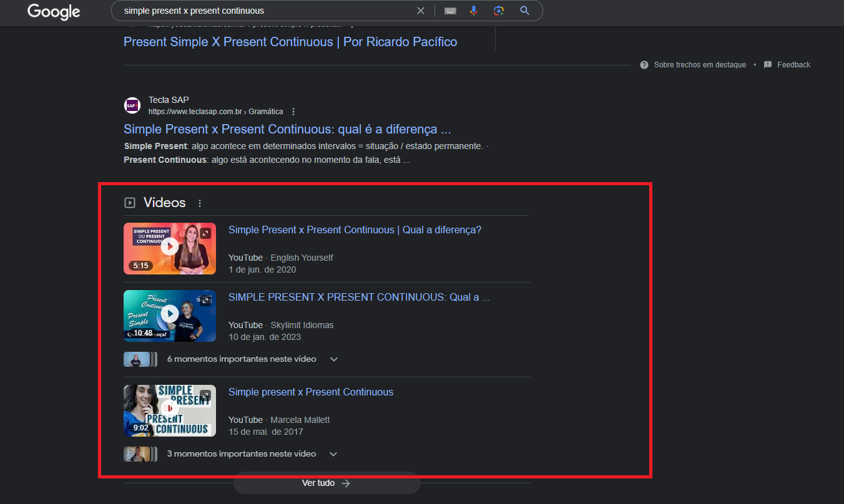Start voice search with microphone icon

tap(474, 11)
